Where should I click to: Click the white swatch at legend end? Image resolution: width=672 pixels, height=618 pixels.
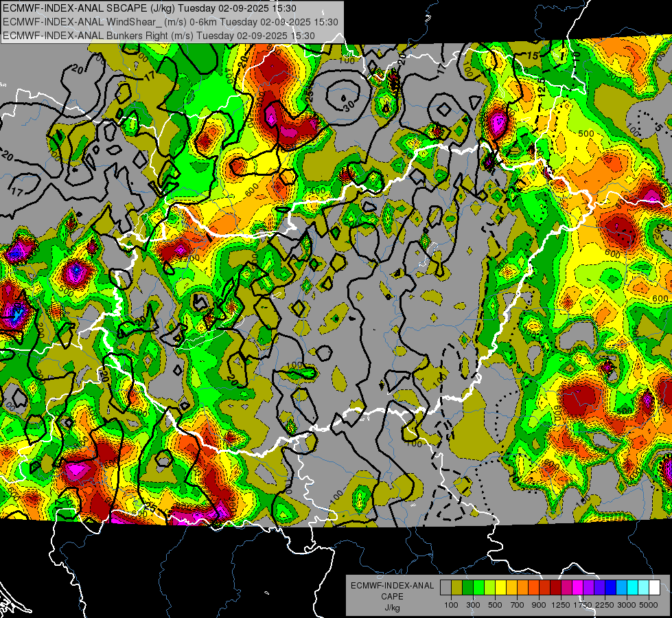click(654, 587)
